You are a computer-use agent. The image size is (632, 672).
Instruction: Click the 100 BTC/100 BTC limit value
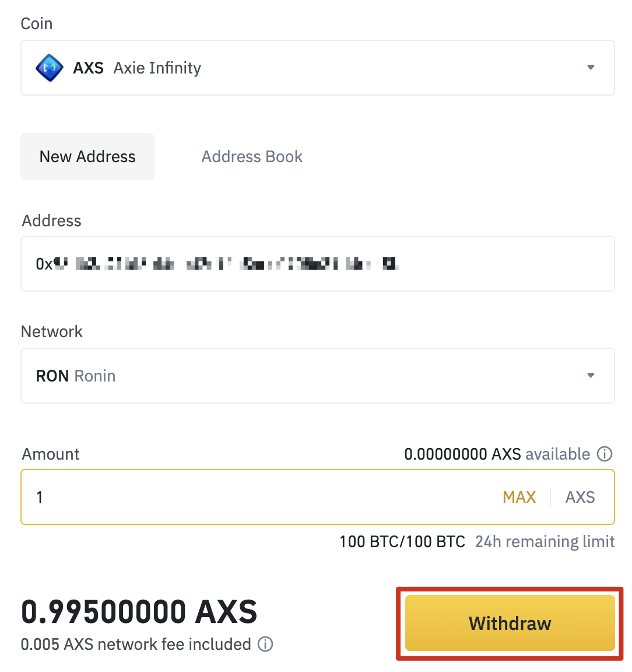pyautogui.click(x=402, y=541)
